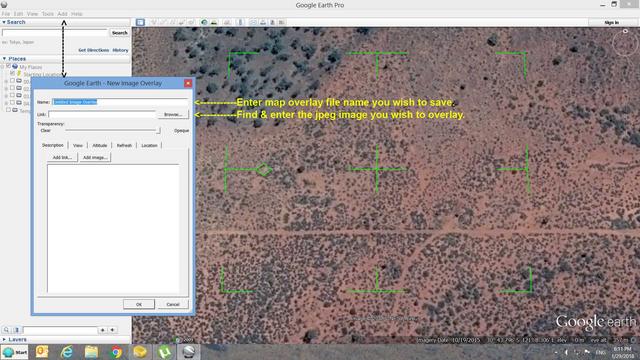Viewport: 640px width, 360px height.
Task: Click the print icon in toolbar
Action: [263, 22]
